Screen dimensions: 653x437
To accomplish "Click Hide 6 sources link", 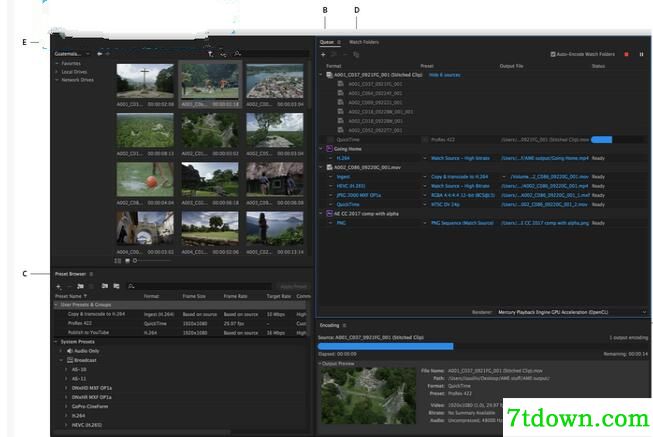I will (x=444, y=75).
